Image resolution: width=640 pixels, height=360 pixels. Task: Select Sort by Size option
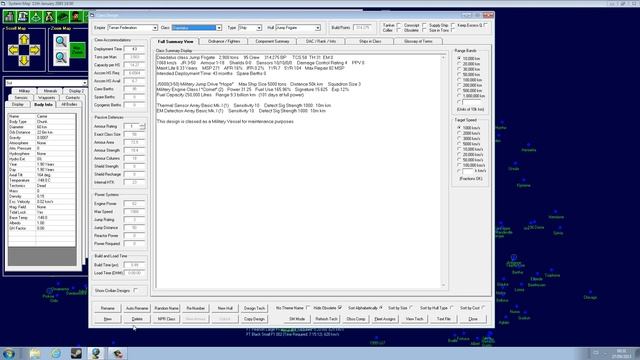(x=411, y=308)
